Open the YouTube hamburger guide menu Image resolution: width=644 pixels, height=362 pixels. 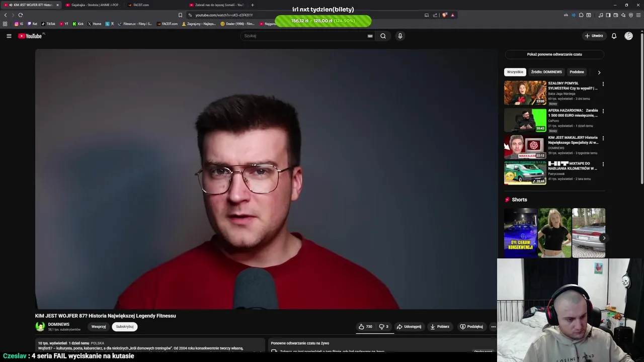[9, 36]
